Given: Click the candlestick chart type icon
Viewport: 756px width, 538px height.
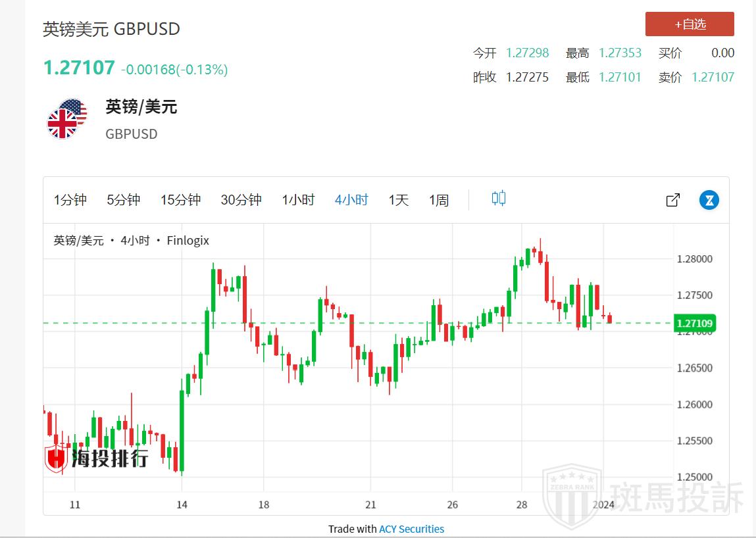Looking at the screenshot, I should pos(498,199).
